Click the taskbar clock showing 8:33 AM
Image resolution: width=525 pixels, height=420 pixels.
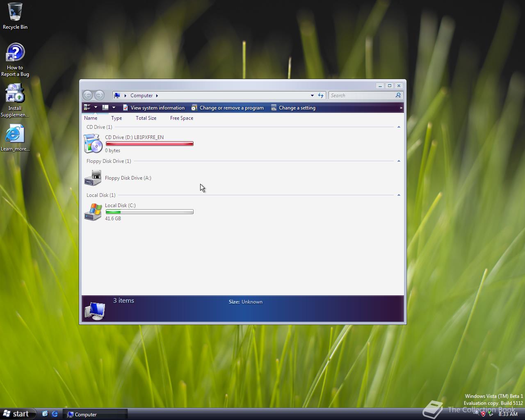[508, 414]
